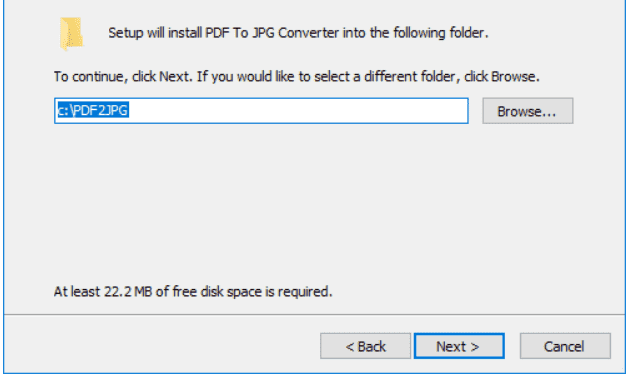Click the word Next in the instructions
This screenshot has width=628, height=374.
point(174,76)
